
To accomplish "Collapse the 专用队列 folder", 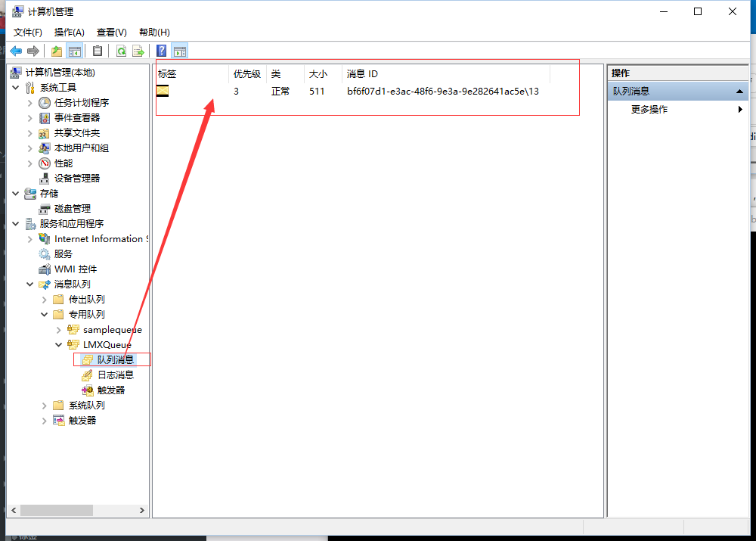I will (45, 314).
